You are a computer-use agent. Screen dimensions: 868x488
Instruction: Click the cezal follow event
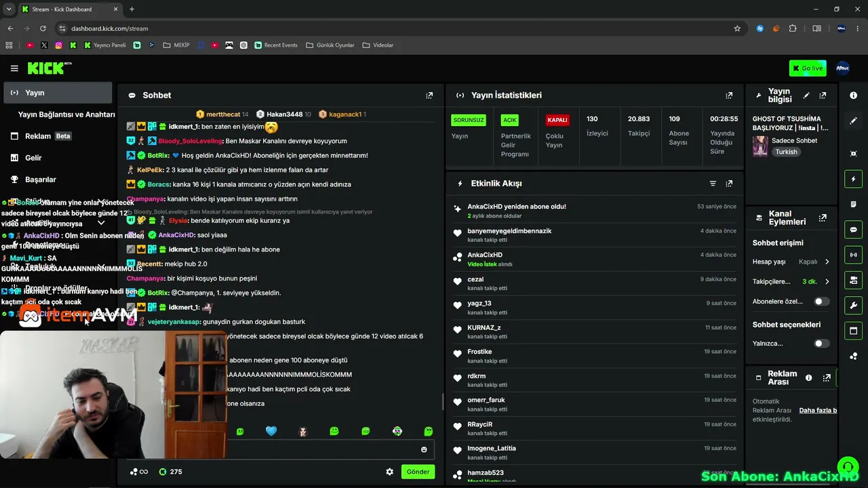[594, 283]
